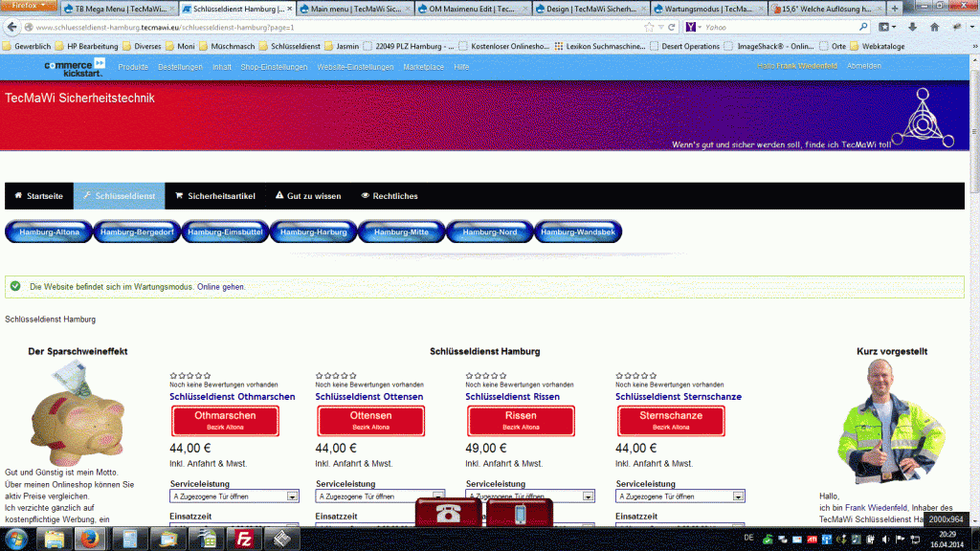Image resolution: width=980 pixels, height=551 pixels.
Task: Click the red mobile phone icon button
Action: [x=520, y=514]
